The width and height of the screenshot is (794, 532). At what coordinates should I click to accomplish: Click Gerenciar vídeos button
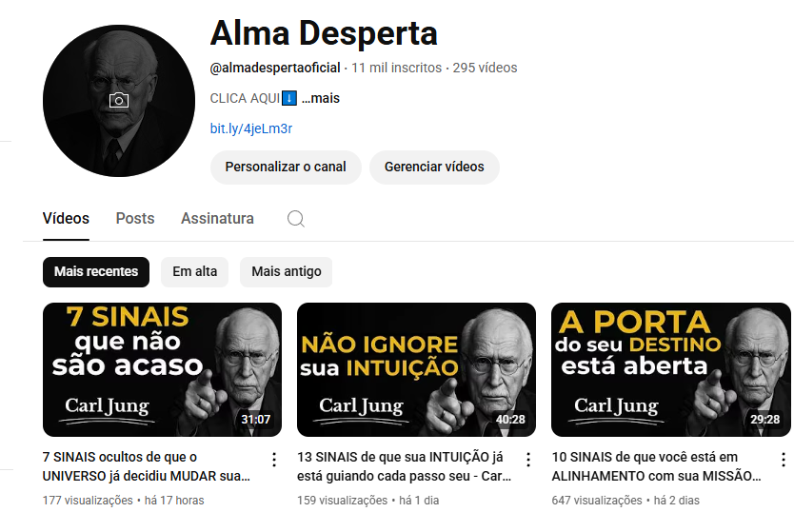(x=434, y=167)
